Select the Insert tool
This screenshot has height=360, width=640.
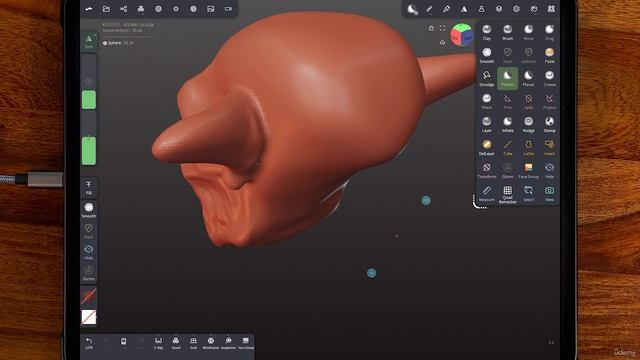549,147
